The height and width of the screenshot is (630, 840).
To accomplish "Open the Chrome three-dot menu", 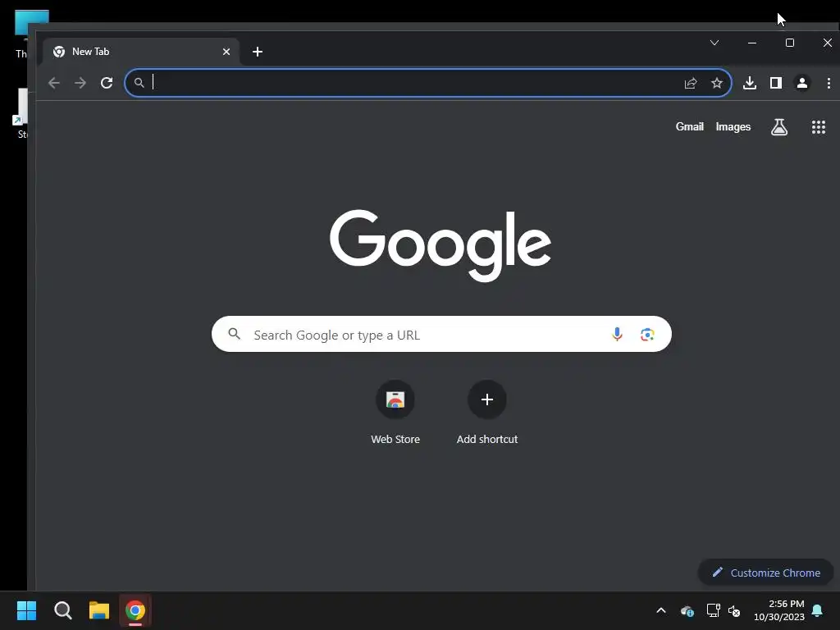I will (829, 83).
